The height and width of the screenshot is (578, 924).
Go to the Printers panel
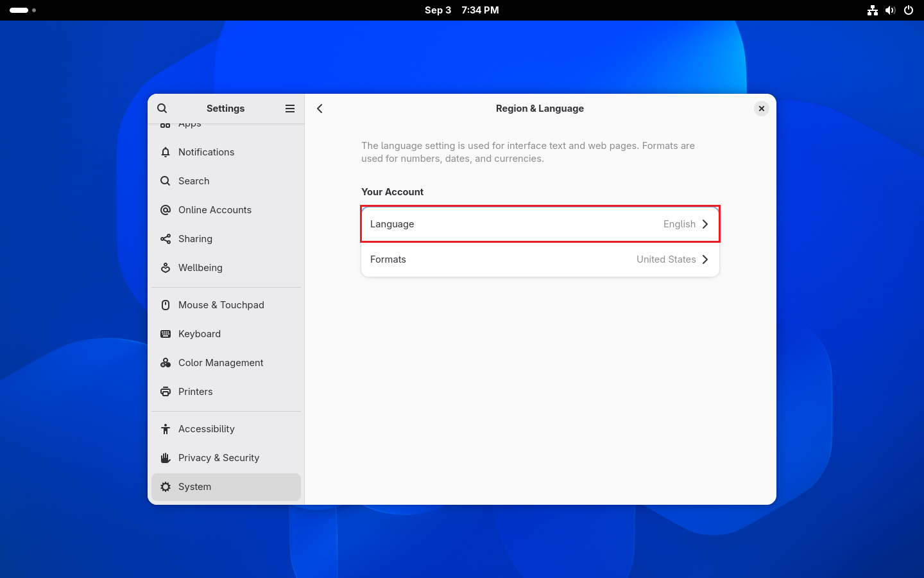click(226, 392)
